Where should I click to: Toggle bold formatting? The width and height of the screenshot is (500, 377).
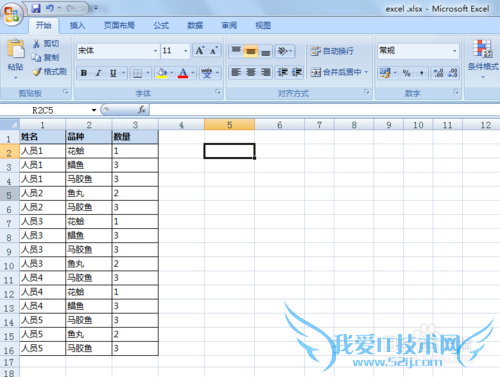(84, 73)
